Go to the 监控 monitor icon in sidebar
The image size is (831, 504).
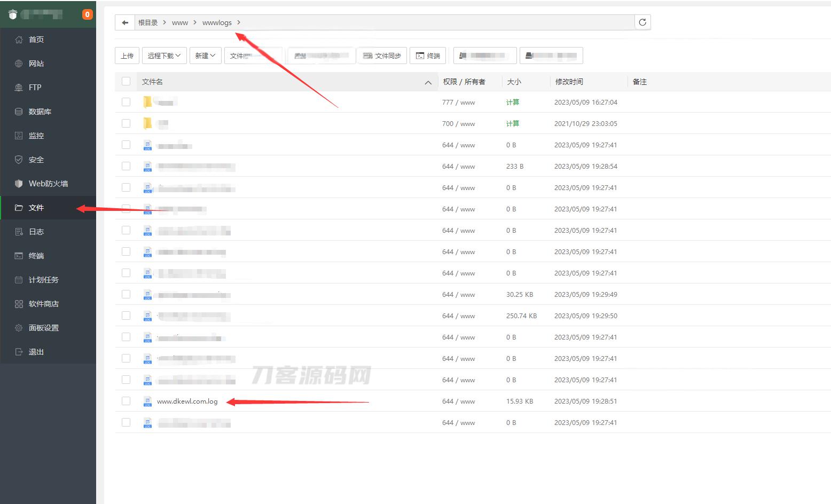[19, 136]
